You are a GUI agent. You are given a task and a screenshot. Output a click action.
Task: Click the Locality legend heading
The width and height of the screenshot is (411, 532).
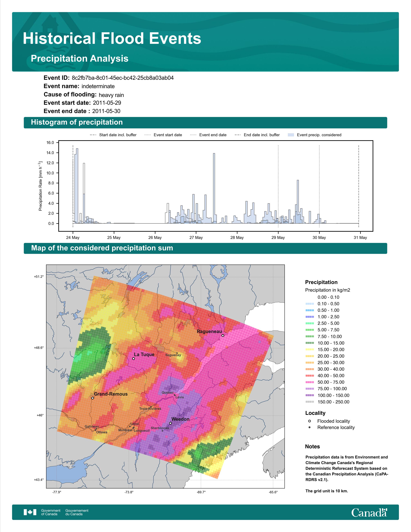coord(315,413)
